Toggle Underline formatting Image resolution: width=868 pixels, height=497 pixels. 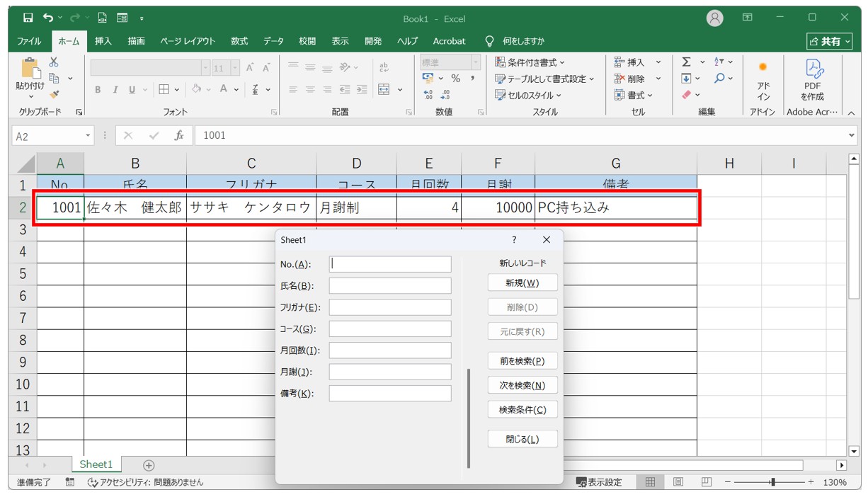(x=132, y=90)
